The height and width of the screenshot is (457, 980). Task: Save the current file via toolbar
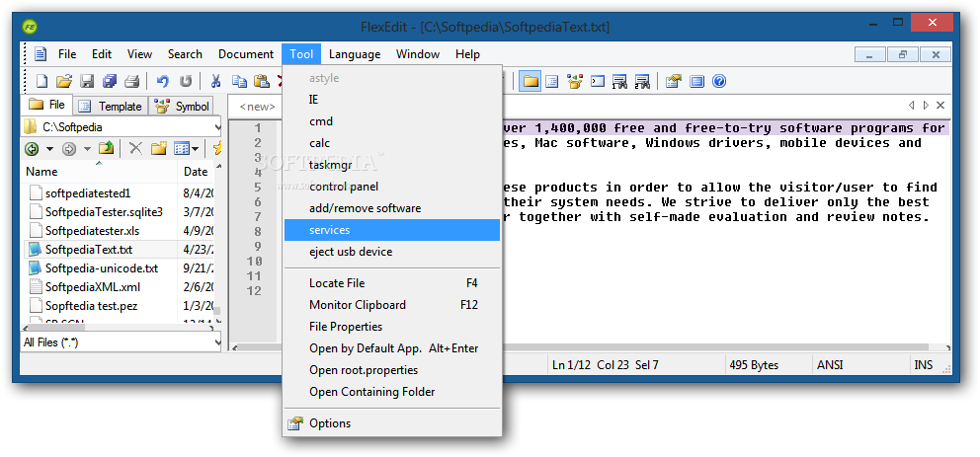87,81
